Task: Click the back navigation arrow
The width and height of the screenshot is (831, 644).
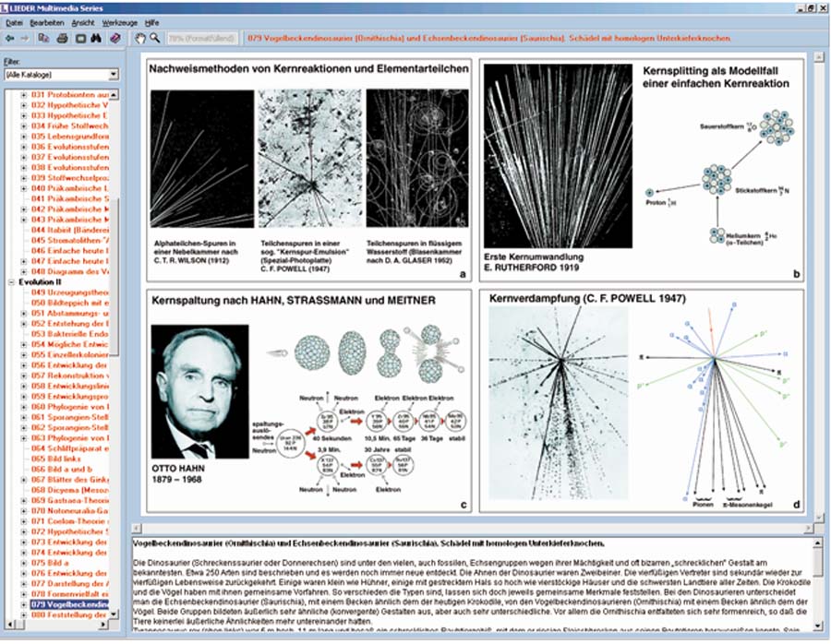Action: tap(9, 39)
